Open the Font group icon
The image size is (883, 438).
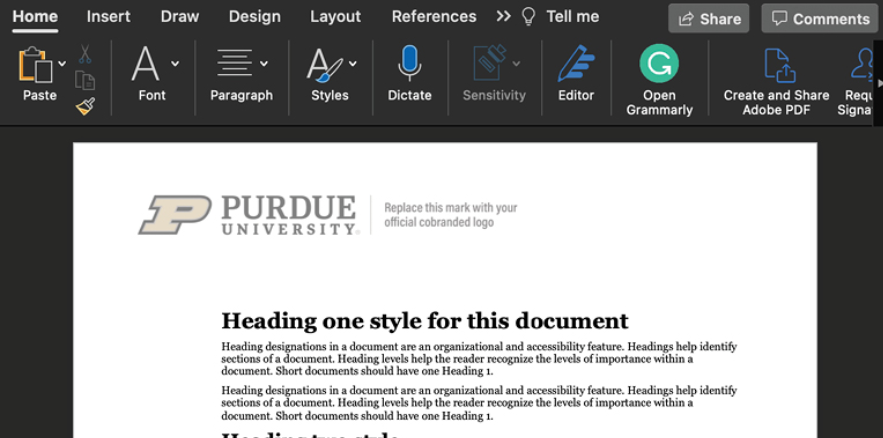tap(145, 64)
